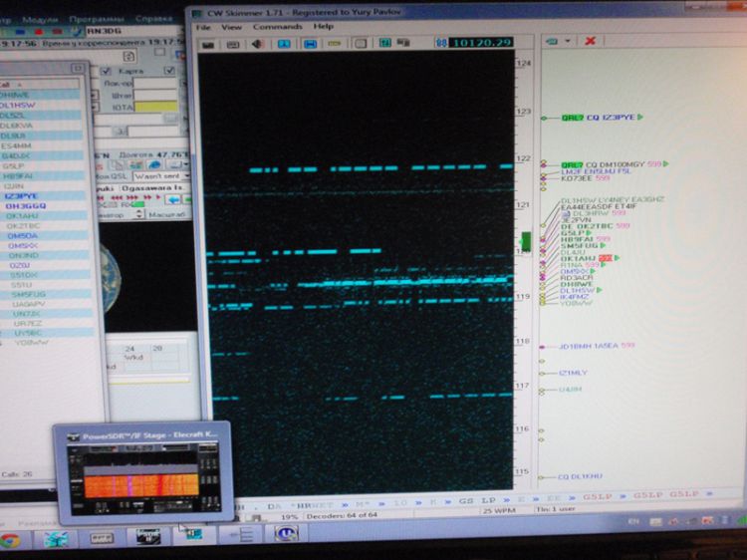Image resolution: width=747 pixels, height=560 pixels.
Task: Click the 10120.29 frequency display
Action: click(481, 43)
